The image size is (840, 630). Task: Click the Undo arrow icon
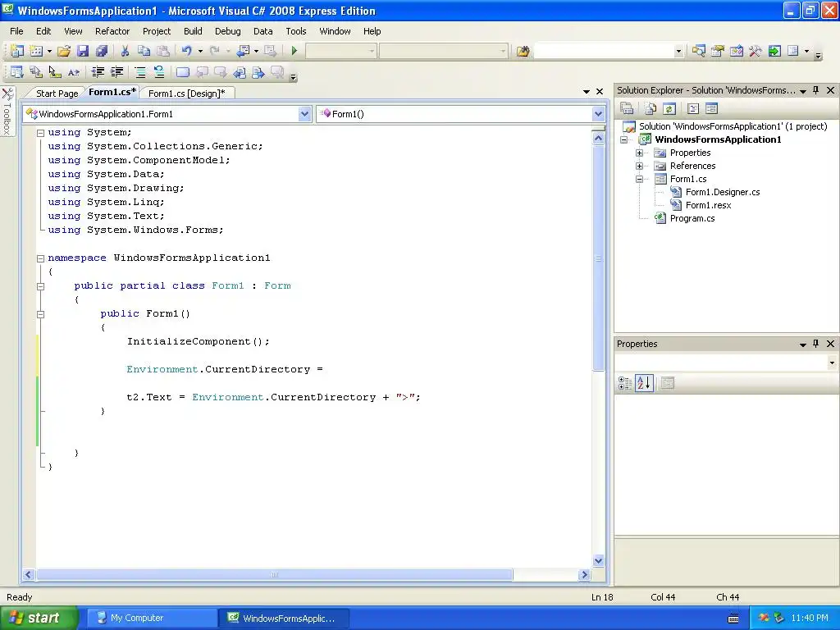186,51
